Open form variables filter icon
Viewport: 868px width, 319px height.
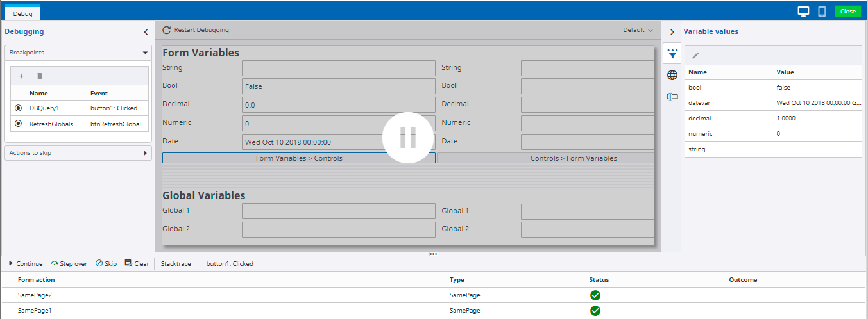click(x=672, y=54)
